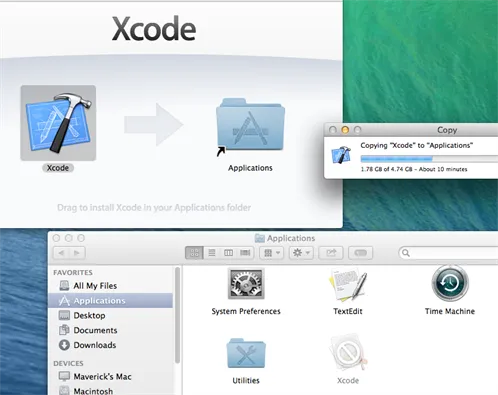The height and width of the screenshot is (395, 498).
Task: Click the Finder sidebar scrollbar
Action: click(178, 315)
